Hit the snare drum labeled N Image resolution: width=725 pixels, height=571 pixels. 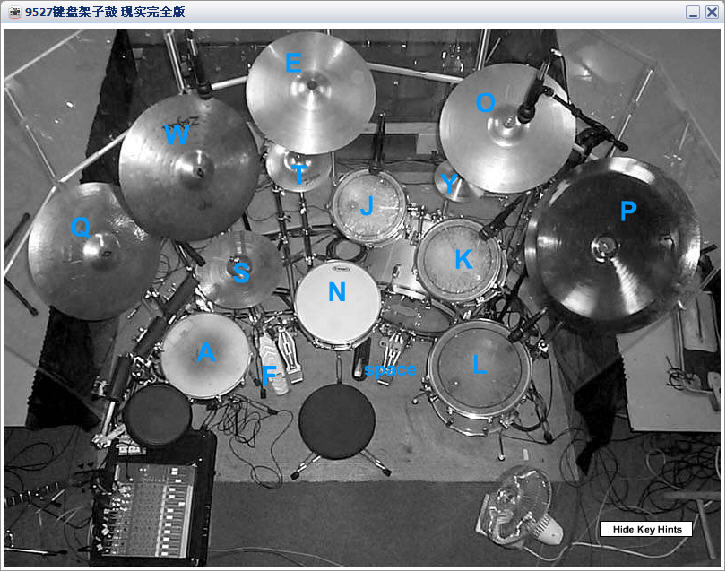(338, 304)
